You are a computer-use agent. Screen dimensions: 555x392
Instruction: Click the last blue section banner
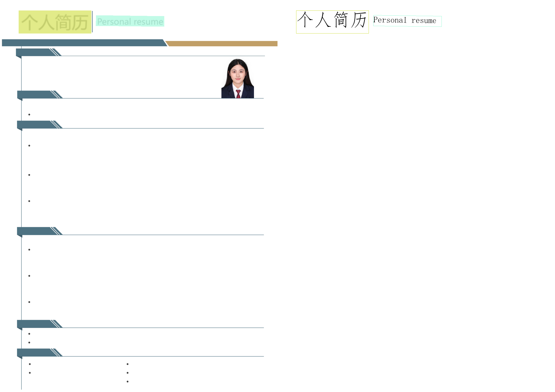(35, 352)
